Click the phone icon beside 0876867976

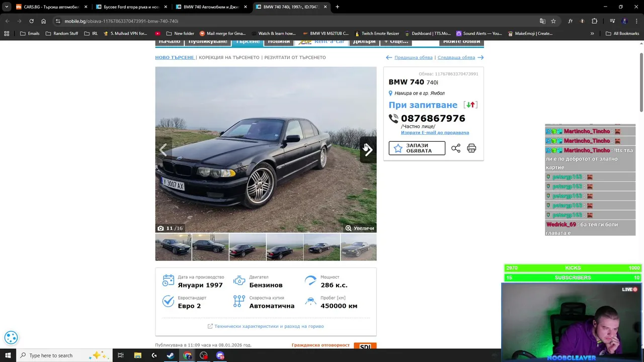pos(393,119)
